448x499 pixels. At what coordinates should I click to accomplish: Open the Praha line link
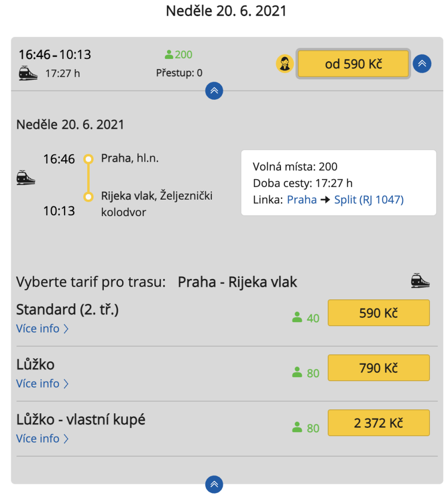click(x=302, y=200)
